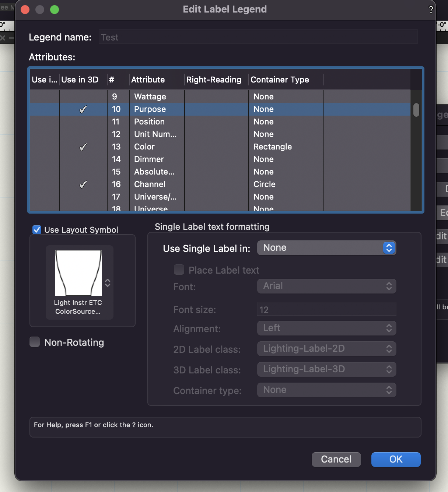Open the Container type dropdown

pos(326,390)
